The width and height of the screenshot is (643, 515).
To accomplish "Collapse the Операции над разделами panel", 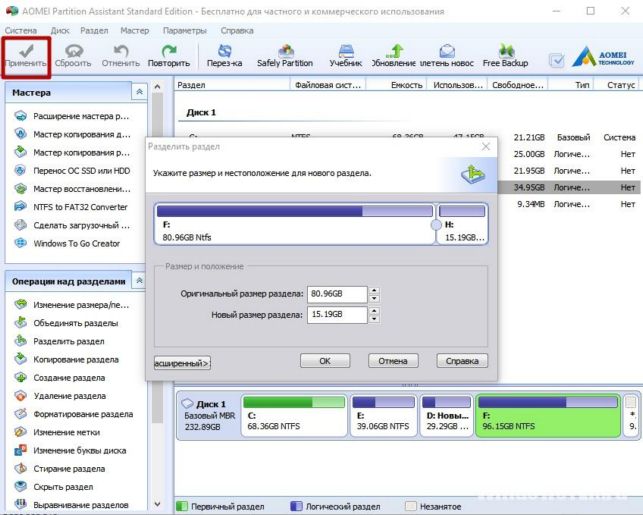I will 139,281.
